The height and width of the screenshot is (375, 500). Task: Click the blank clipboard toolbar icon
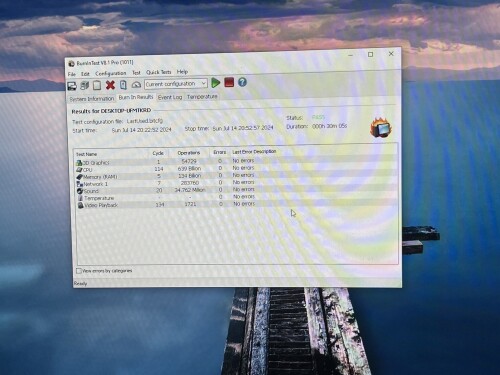(97, 85)
